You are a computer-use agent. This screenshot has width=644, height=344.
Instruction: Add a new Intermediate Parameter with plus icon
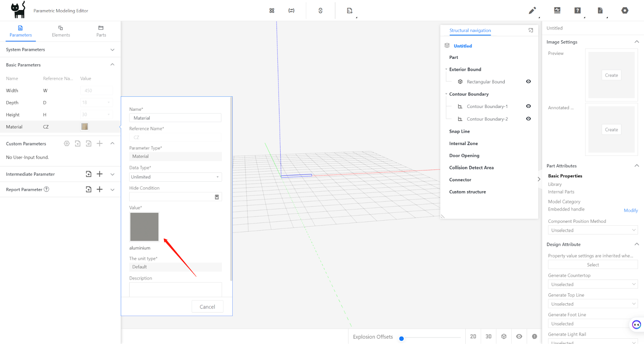click(99, 174)
